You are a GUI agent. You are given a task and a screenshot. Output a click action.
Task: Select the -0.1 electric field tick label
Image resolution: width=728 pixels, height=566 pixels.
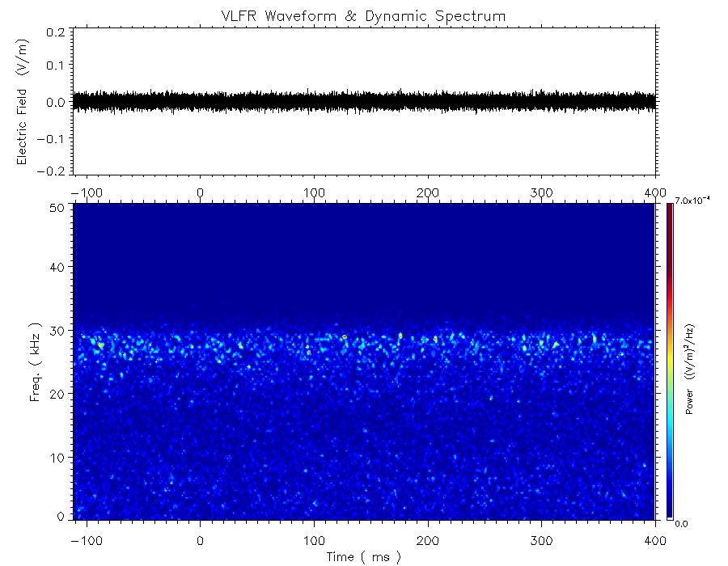click(x=53, y=138)
